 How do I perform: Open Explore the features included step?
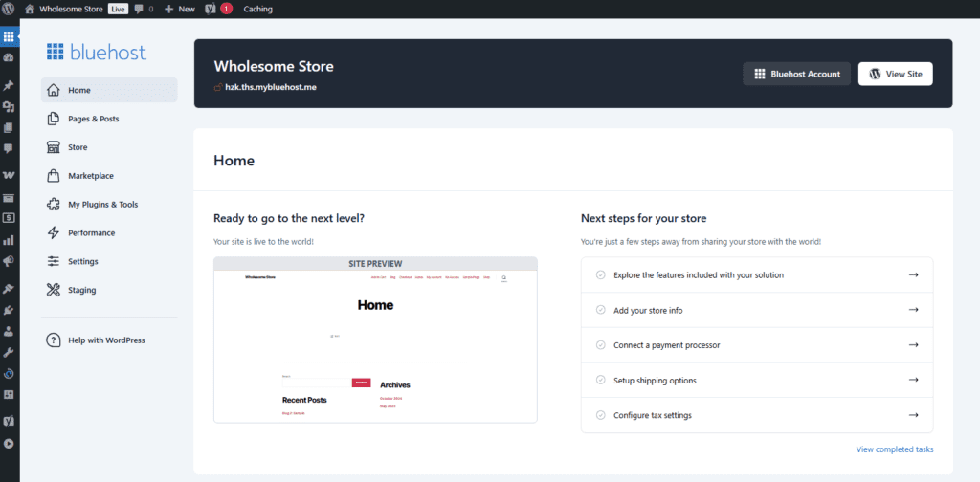click(757, 274)
